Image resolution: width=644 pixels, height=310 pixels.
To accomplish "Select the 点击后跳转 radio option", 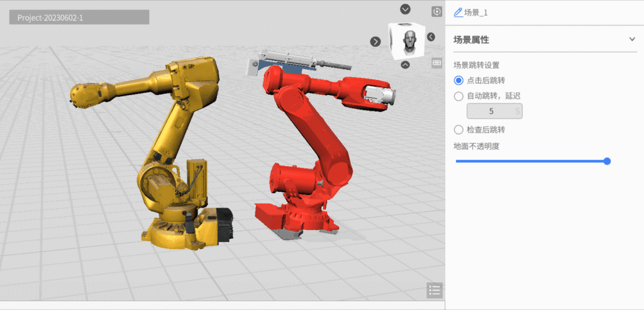I will [x=458, y=80].
